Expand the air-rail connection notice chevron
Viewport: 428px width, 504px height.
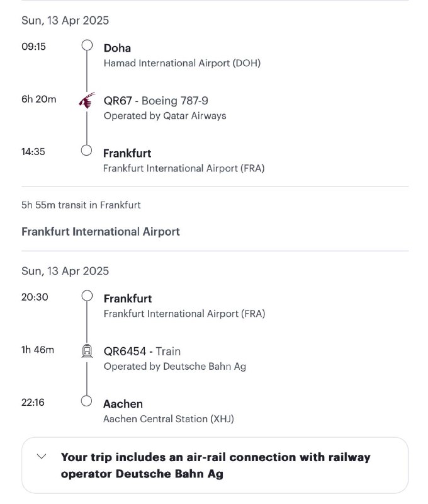tap(42, 456)
